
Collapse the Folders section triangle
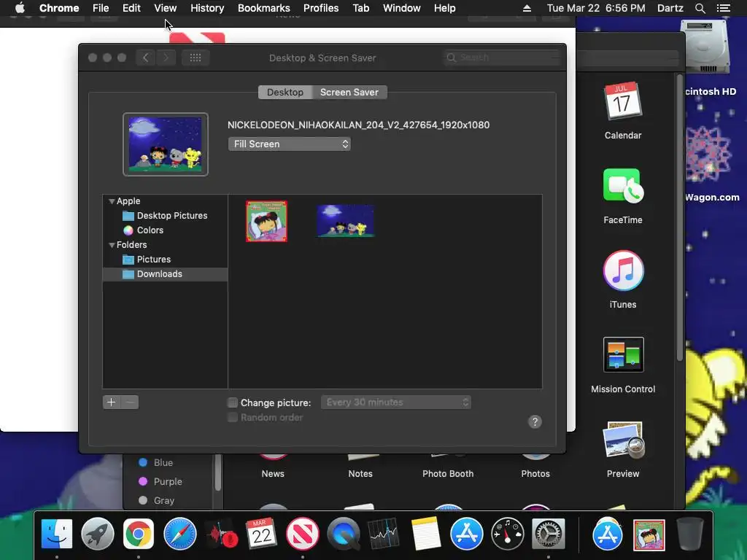tap(112, 245)
